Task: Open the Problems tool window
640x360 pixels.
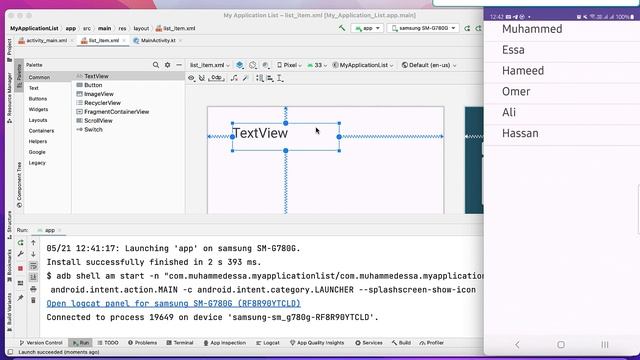Action: coord(142,343)
